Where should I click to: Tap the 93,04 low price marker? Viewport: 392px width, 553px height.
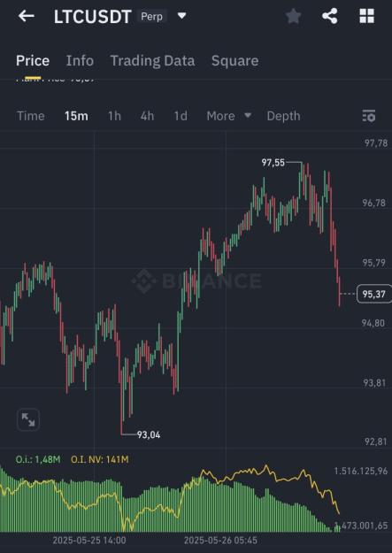(x=149, y=434)
